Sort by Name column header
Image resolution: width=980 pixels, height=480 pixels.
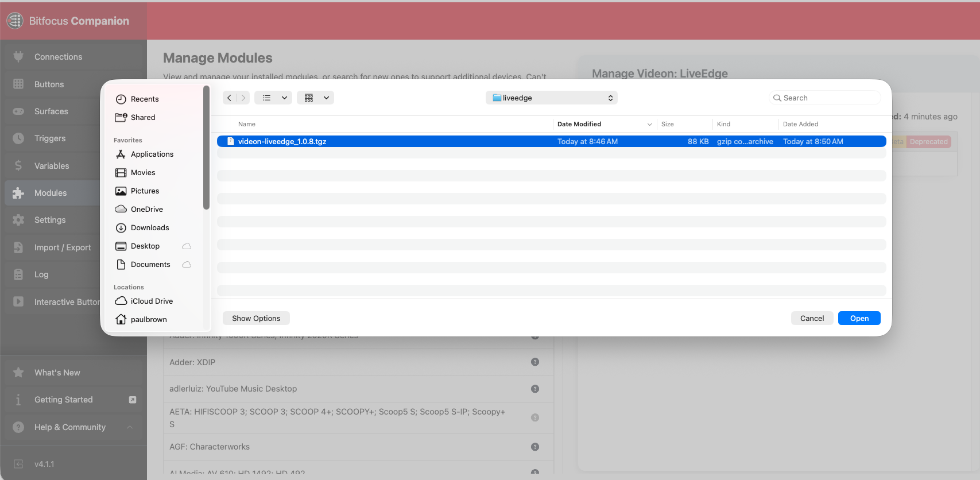tap(247, 124)
